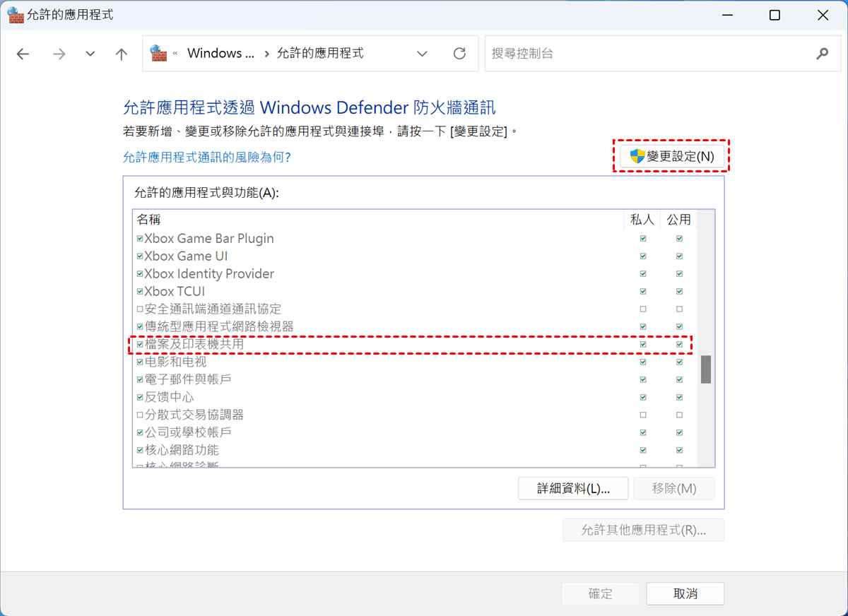
Task: Click the window title bar firewall icon
Action: (x=15, y=15)
